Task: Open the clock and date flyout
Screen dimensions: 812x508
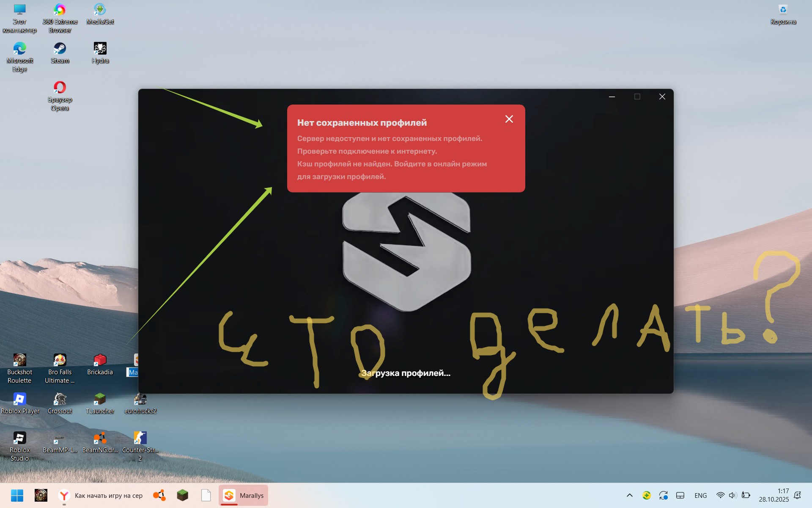Action: pyautogui.click(x=774, y=495)
